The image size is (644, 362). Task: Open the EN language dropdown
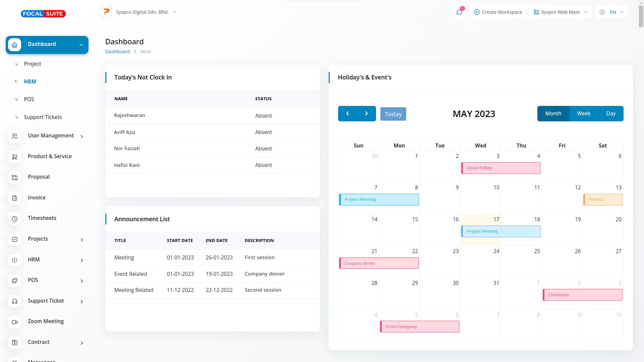(612, 12)
